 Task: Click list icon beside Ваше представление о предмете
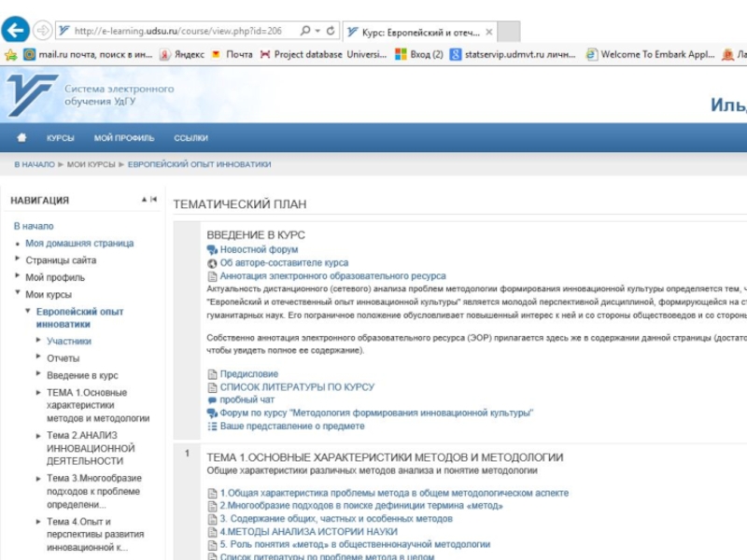tap(212, 427)
